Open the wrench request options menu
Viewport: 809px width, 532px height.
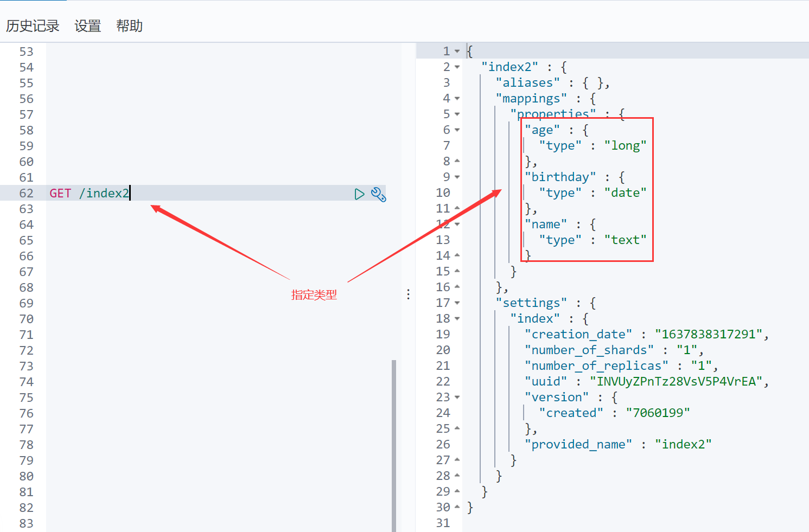coord(379,194)
